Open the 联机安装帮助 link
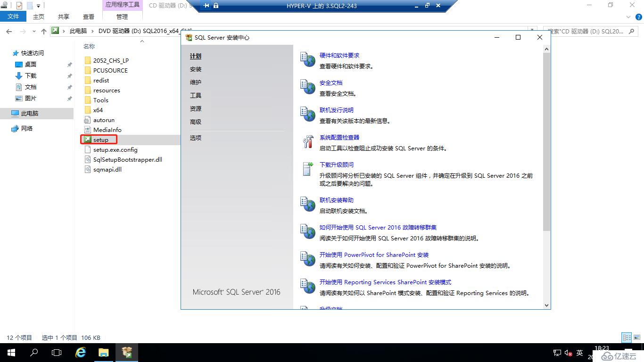 pyautogui.click(x=337, y=200)
